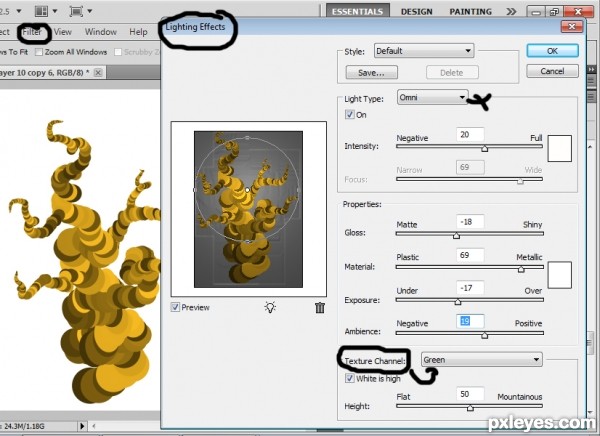Image resolution: width=600 pixels, height=436 pixels.
Task: Open the Style dropdown showing Default
Action: 424,51
